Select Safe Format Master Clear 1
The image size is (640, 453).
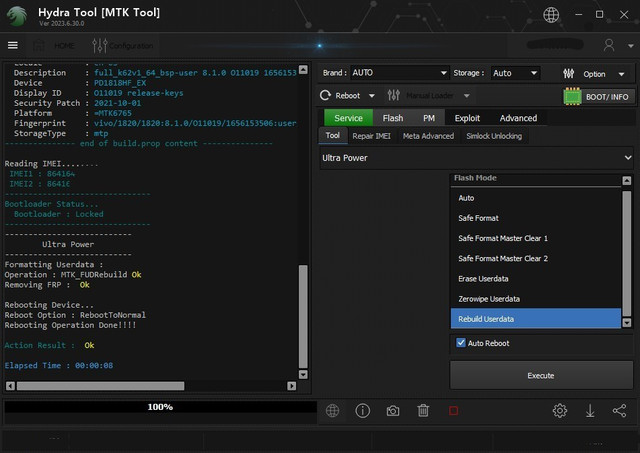coord(536,238)
